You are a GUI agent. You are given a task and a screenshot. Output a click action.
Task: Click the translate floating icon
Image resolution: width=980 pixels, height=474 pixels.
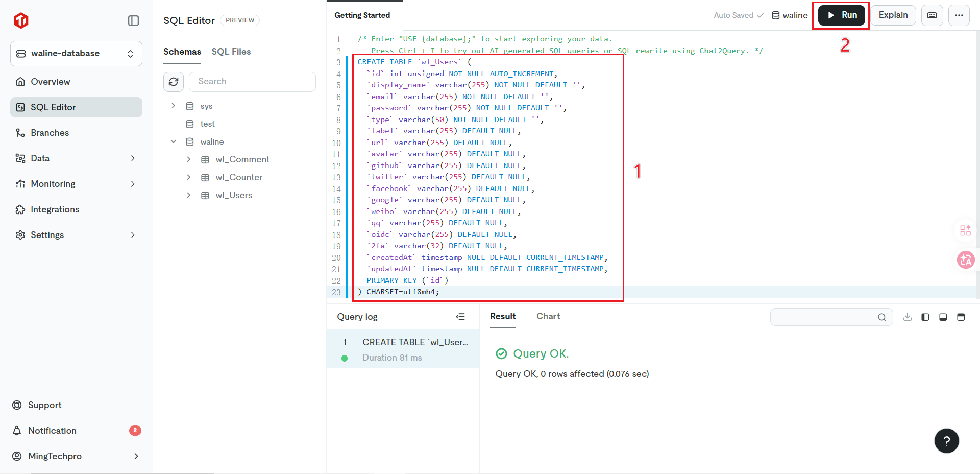coord(966,260)
